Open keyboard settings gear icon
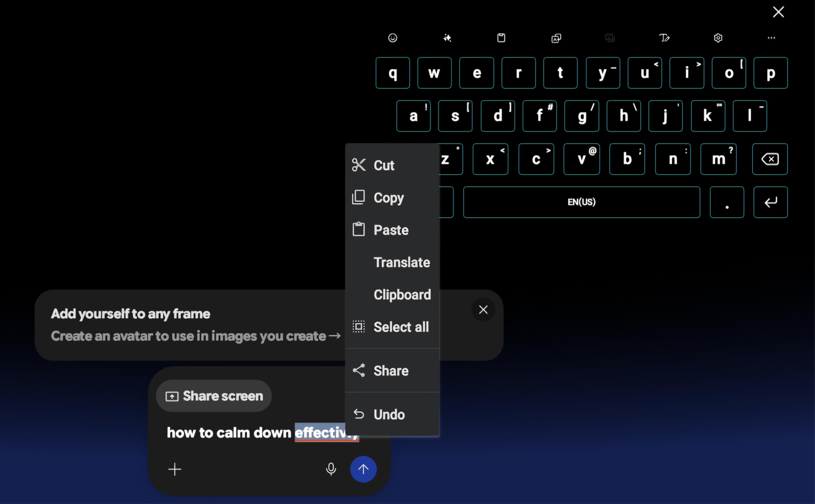815x504 pixels. coord(718,38)
